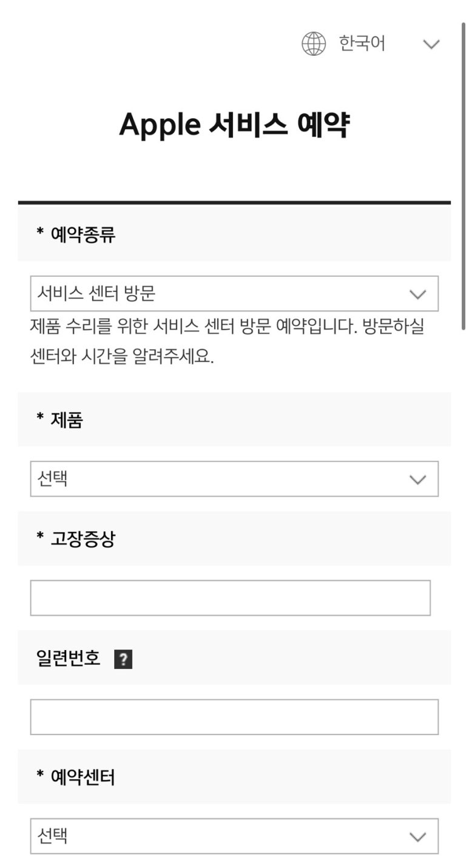The height and width of the screenshot is (868, 469).
Task: Click the chevron in the 예약종류 combo box
Action: pos(418,294)
